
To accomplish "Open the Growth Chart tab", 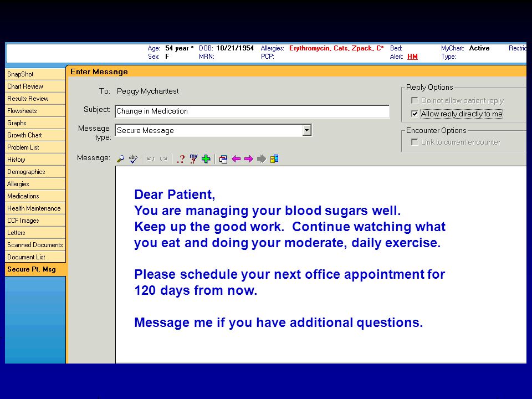I will click(35, 135).
